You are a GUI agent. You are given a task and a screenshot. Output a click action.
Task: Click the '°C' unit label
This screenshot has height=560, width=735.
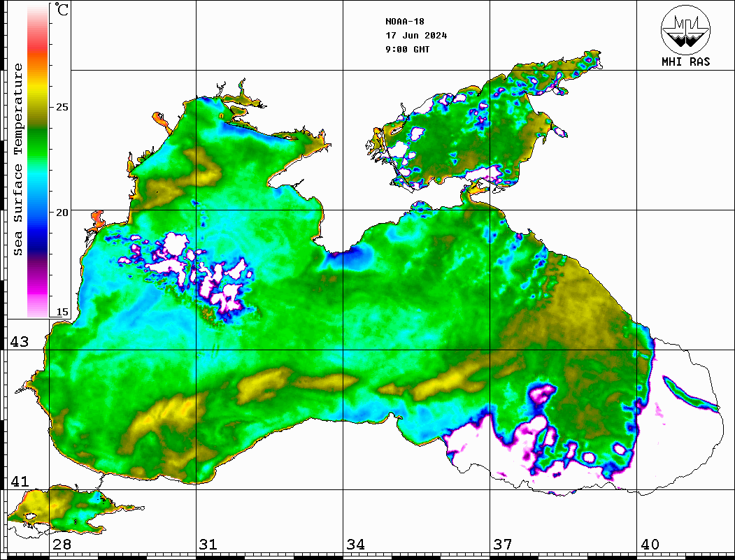click(62, 9)
